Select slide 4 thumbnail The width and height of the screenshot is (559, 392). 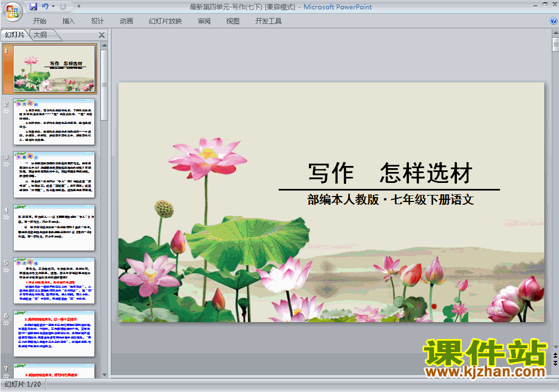pos(54,228)
